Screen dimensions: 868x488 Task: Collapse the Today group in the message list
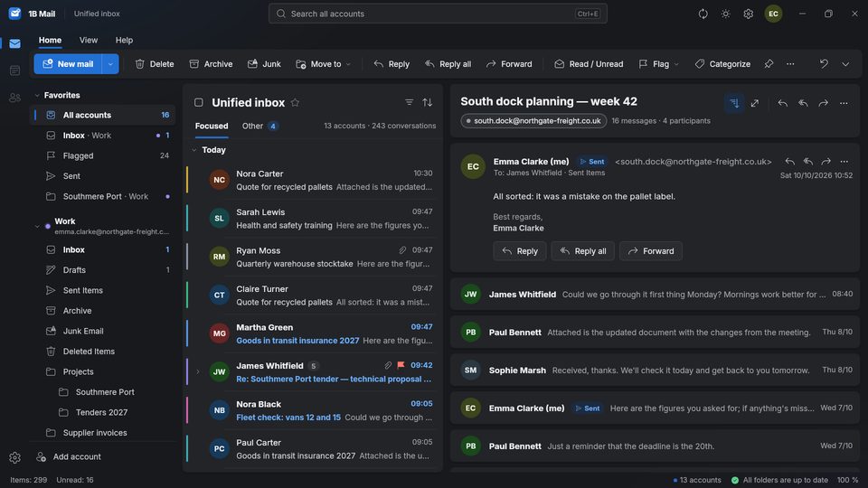[x=193, y=150]
